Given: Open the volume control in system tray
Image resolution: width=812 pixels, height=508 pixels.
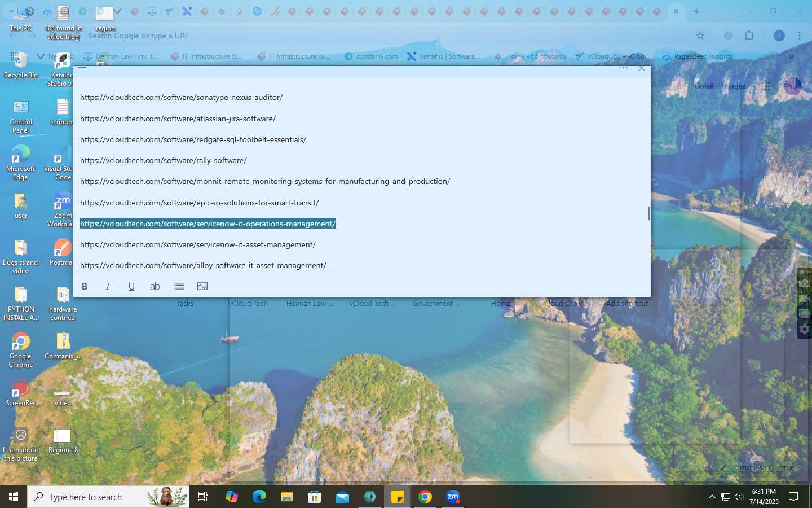Looking at the screenshot, I should (739, 497).
